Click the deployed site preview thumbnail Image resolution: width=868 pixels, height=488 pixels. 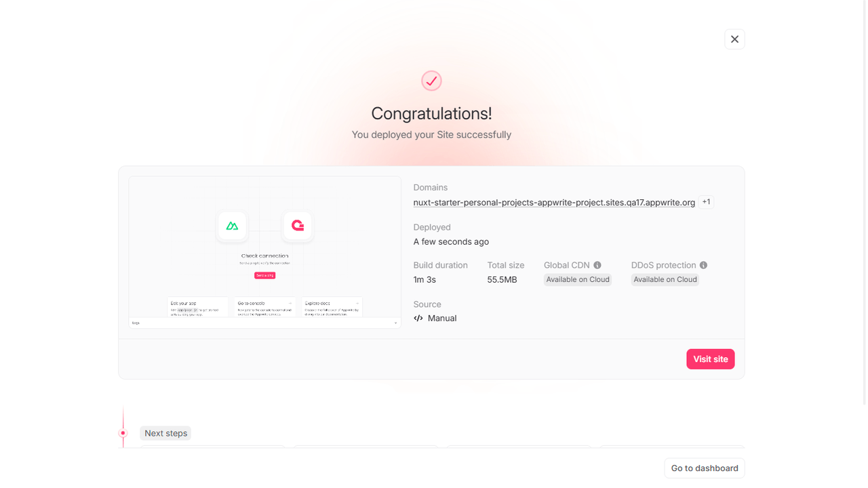pos(264,251)
